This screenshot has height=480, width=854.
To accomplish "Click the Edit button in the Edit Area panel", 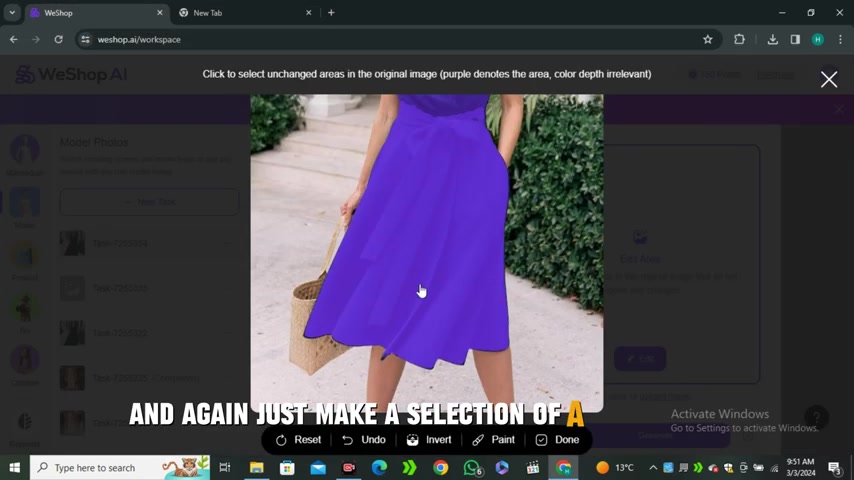I will (x=640, y=359).
